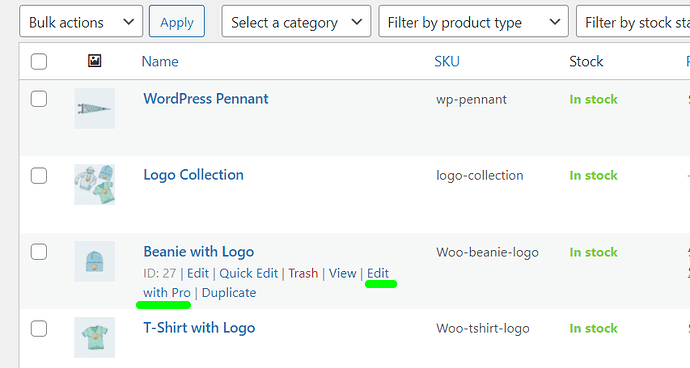Open Filter by product type dropdown
The image size is (690, 368).
(x=473, y=22)
